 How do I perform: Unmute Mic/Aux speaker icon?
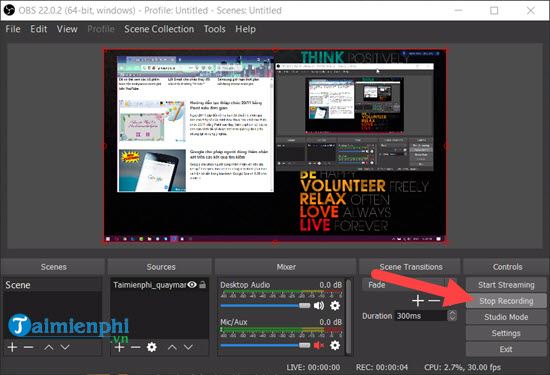pos(318,346)
